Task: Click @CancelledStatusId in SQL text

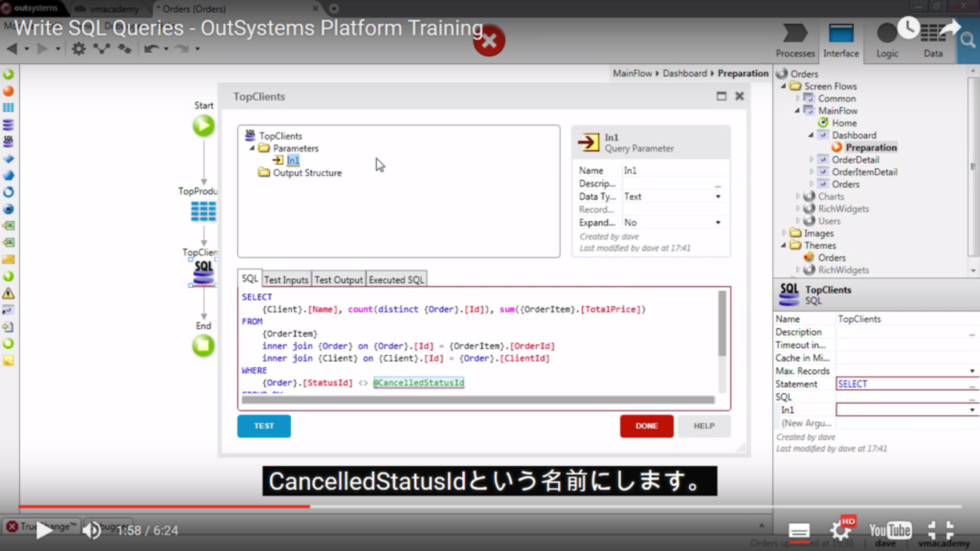Action: pyautogui.click(x=418, y=383)
